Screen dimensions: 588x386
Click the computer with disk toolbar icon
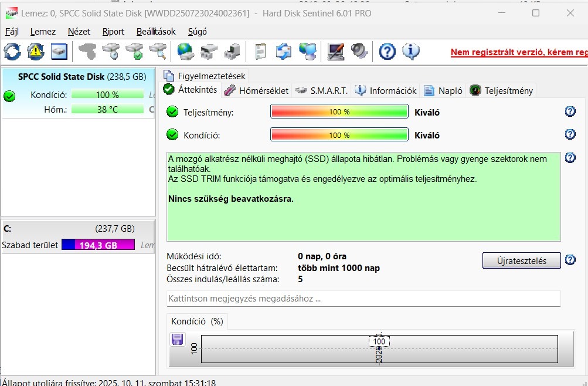point(232,52)
